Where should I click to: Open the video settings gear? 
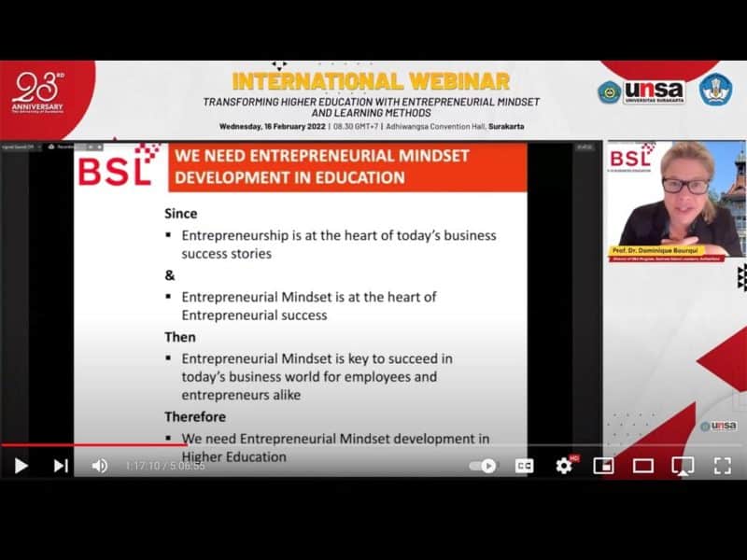(564, 466)
